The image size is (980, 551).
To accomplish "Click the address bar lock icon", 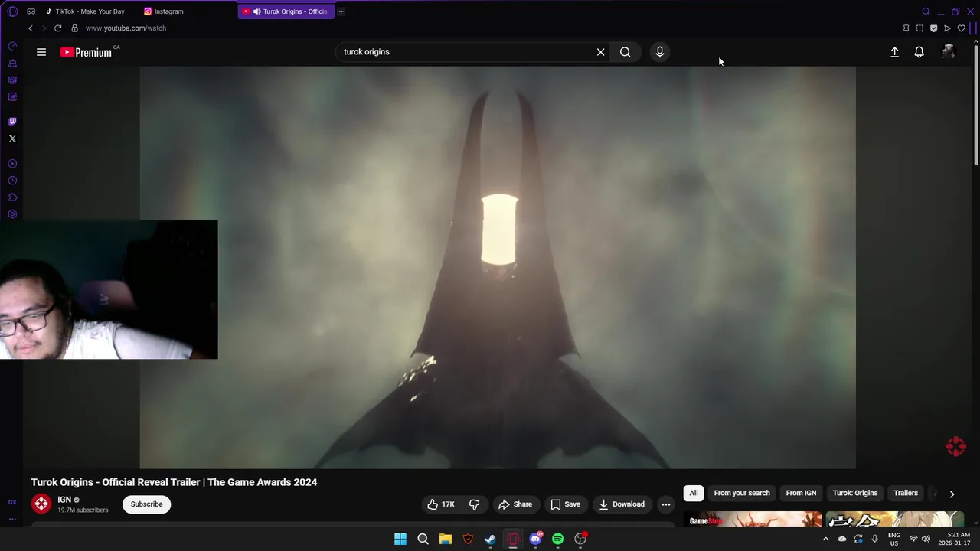I will click(x=74, y=28).
